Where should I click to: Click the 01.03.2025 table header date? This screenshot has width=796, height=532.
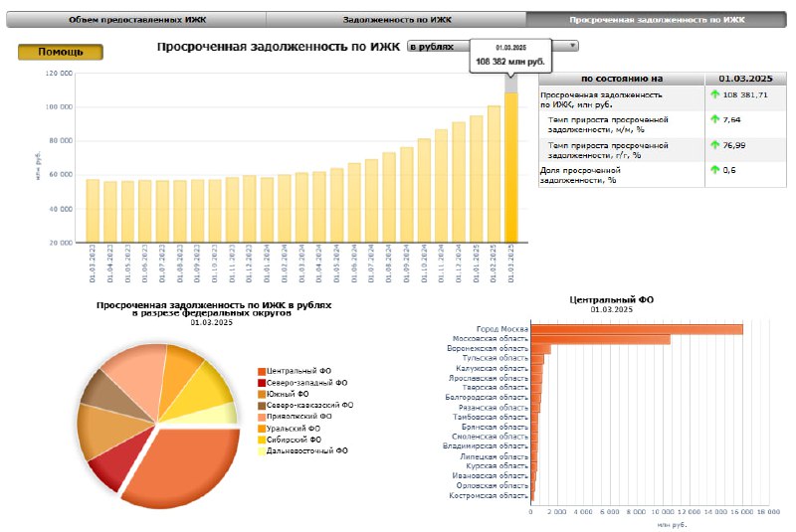tap(745, 79)
